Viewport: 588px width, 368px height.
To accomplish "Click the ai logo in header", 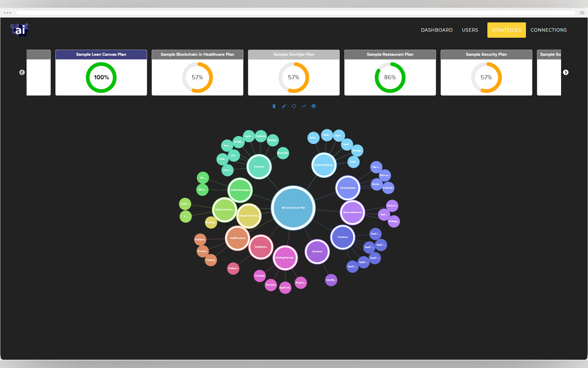I will coord(20,30).
